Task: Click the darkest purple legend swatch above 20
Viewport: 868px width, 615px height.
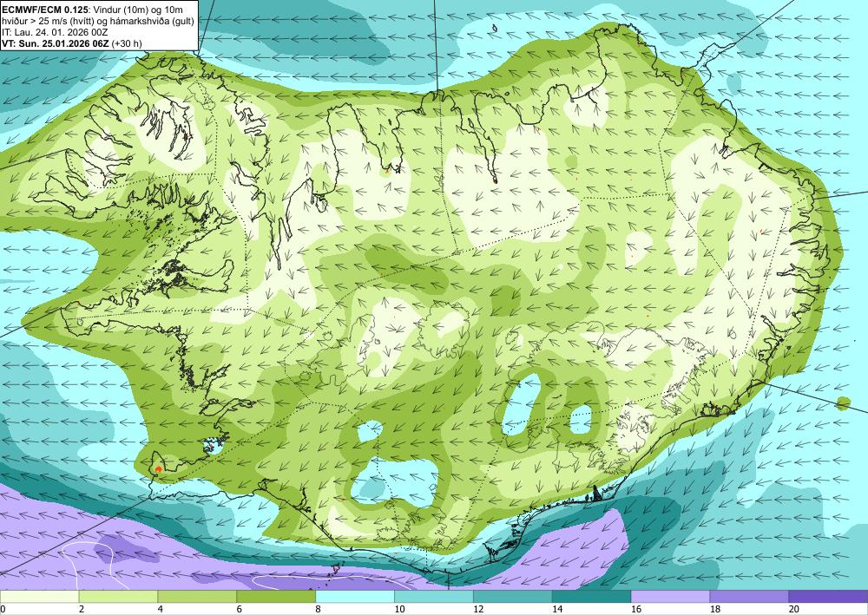Action: coord(828,597)
